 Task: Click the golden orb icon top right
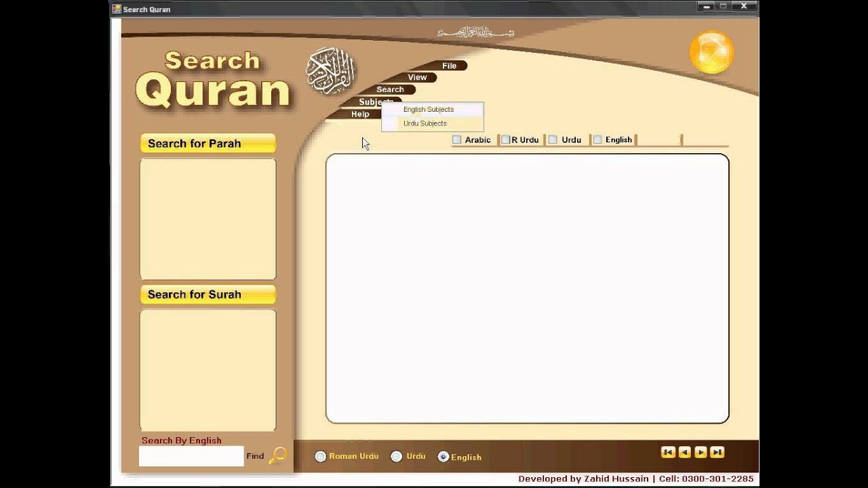[x=711, y=52]
